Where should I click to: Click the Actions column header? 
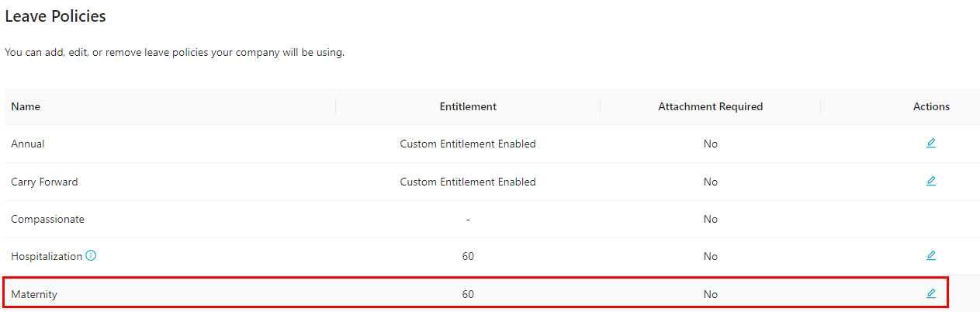[930, 106]
